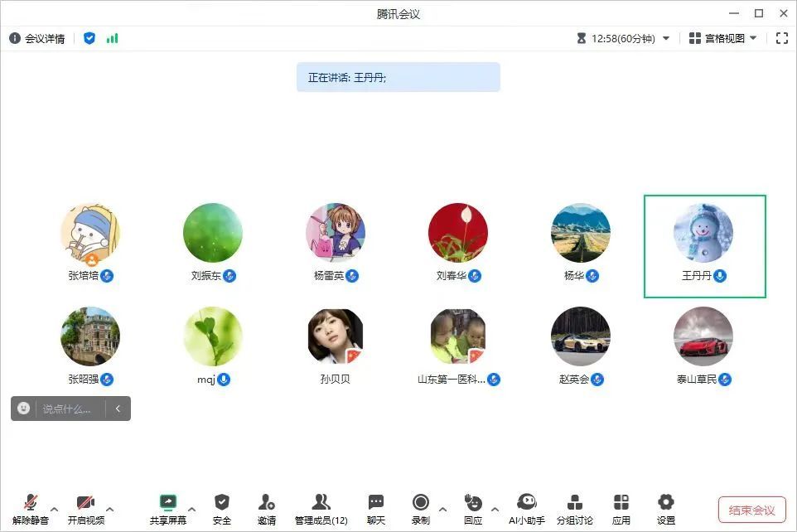Open the AI小助手 assistant icon
The image size is (797, 532).
point(526,503)
